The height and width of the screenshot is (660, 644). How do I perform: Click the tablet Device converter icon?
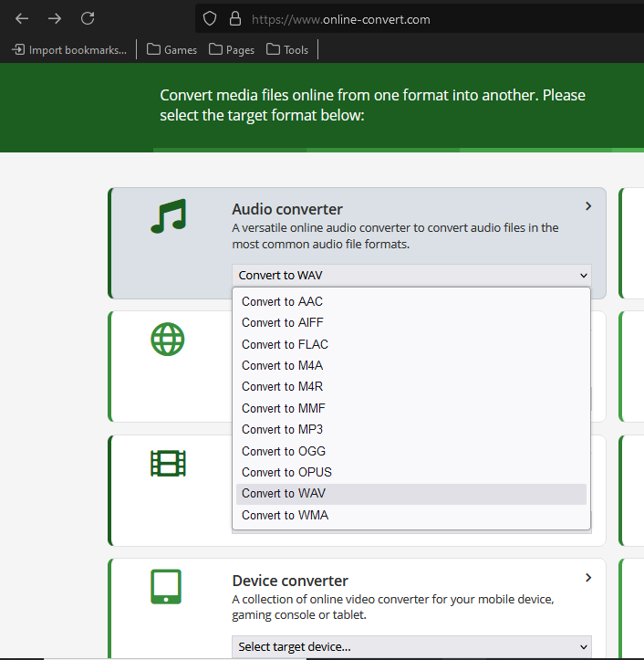166,587
